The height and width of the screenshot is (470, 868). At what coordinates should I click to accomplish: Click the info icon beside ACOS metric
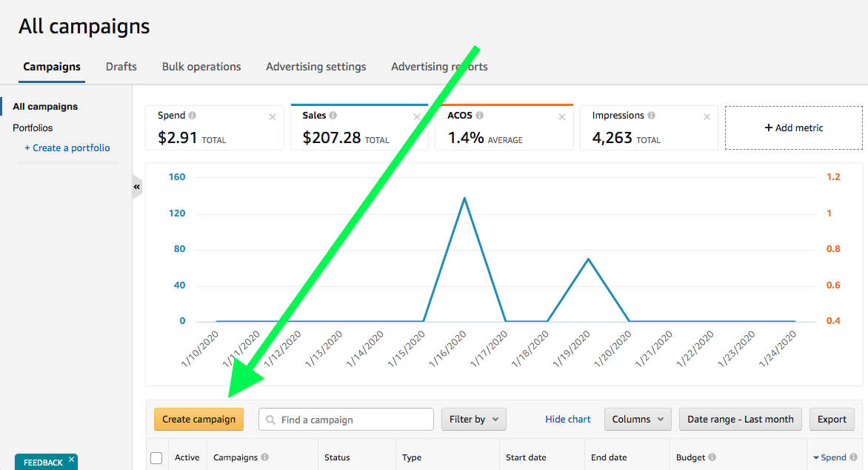pos(479,116)
